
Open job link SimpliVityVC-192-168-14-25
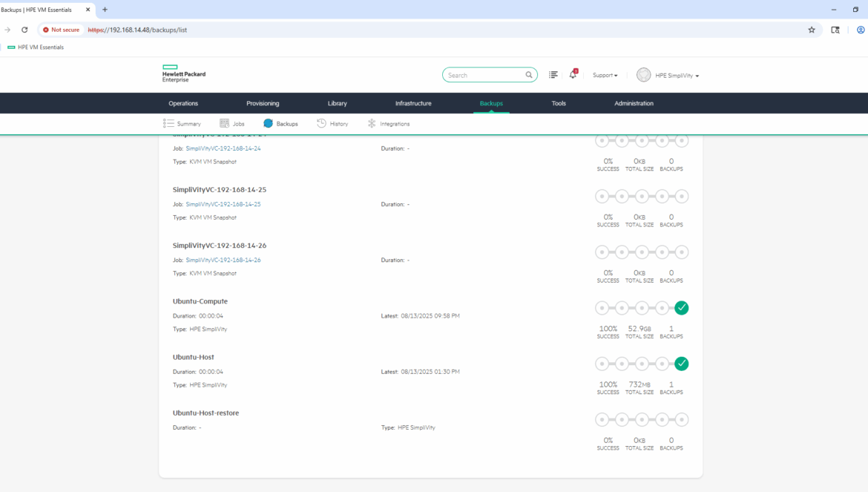(x=223, y=204)
